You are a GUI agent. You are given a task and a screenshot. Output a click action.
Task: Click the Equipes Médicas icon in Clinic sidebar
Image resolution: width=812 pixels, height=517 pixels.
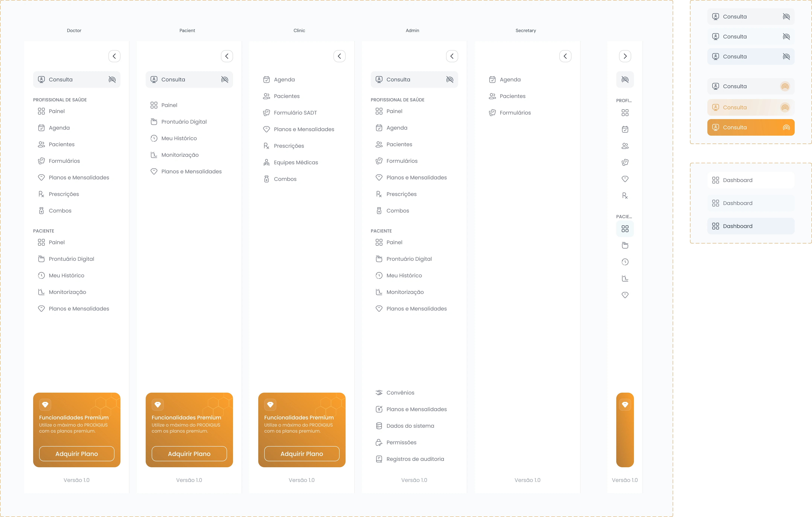click(x=266, y=162)
